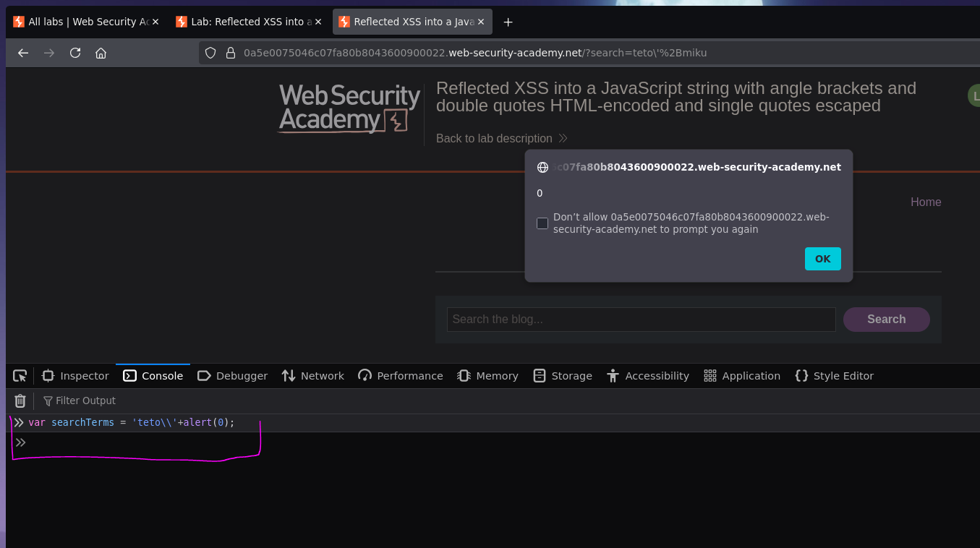980x548 pixels.
Task: Open the Application panel
Action: click(x=742, y=376)
